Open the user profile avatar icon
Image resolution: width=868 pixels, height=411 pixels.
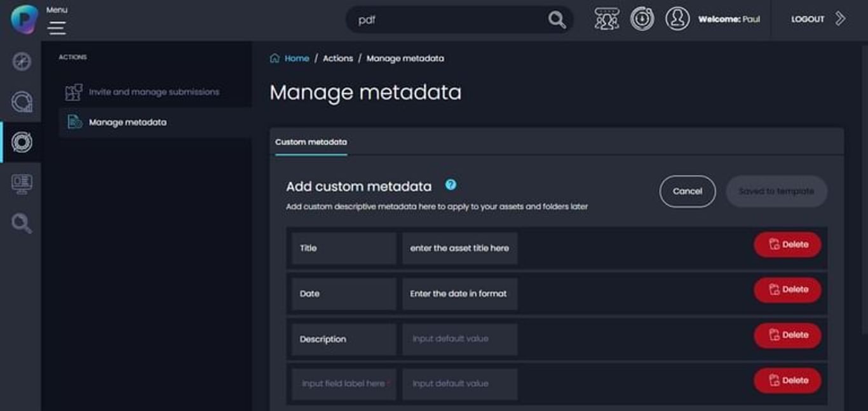tap(677, 19)
